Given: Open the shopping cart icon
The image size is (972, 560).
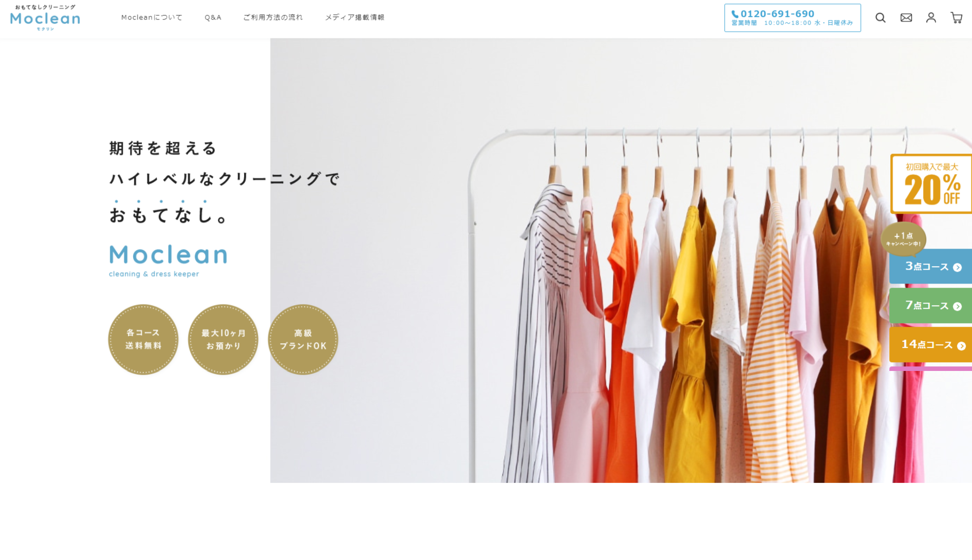Looking at the screenshot, I should pyautogui.click(x=956, y=18).
